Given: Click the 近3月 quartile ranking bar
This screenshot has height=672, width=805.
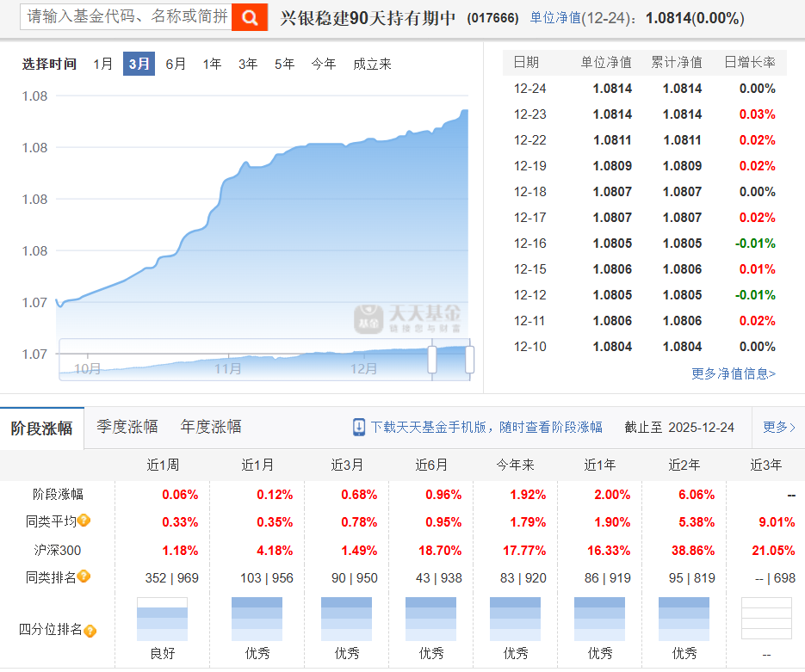Looking at the screenshot, I should tap(346, 619).
